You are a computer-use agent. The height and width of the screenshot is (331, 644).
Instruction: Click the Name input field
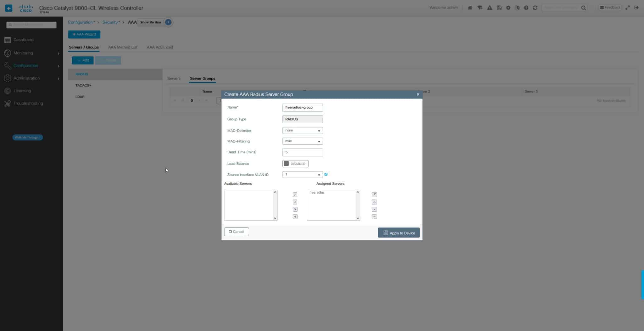pos(303,108)
